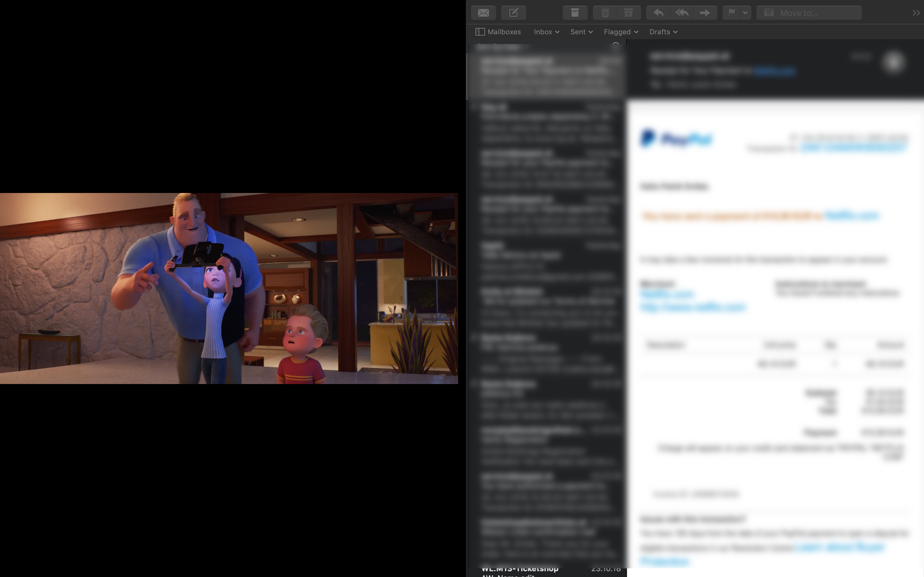Move selected message to Junk
This screenshot has width=924, height=577.
(629, 13)
